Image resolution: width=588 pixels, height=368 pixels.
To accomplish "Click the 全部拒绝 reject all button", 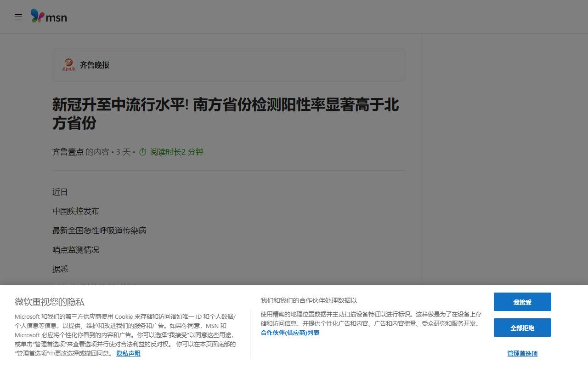I will coord(522,328).
